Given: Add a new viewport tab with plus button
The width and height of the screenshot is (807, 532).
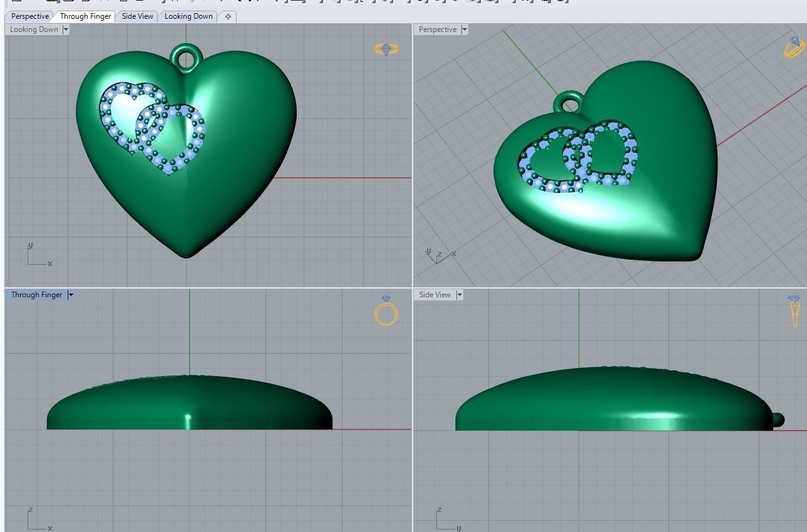Looking at the screenshot, I should 228,16.
